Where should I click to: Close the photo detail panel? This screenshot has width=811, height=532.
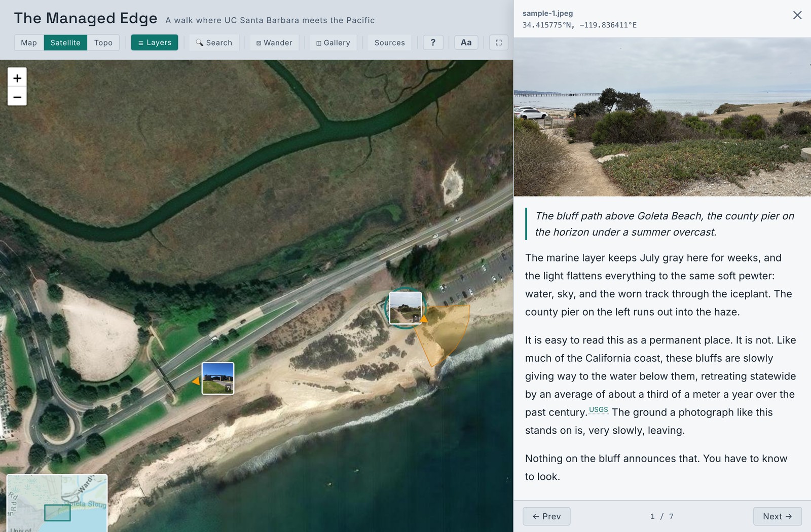[797, 15]
